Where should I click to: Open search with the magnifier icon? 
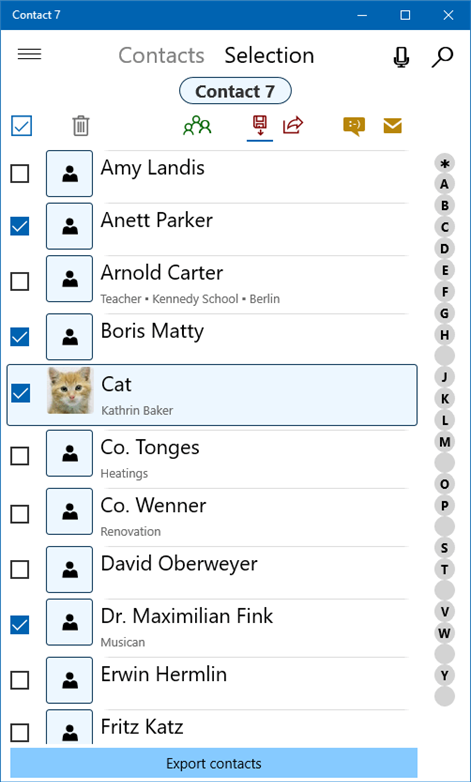click(442, 56)
